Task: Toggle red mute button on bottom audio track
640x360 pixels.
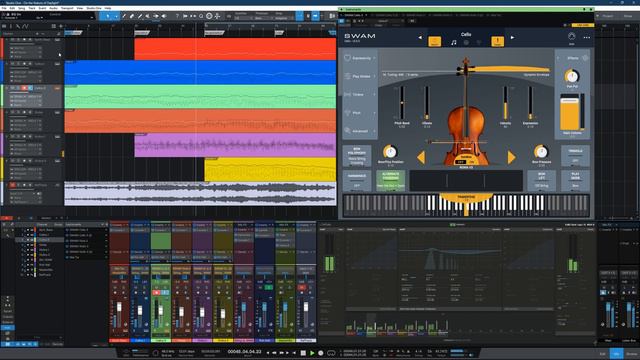Action: click(13, 185)
